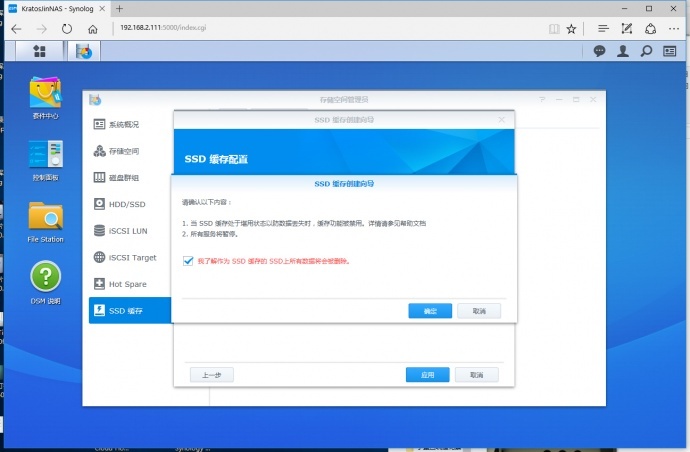Open the DSM user options icon
690x452 pixels.
tap(623, 51)
